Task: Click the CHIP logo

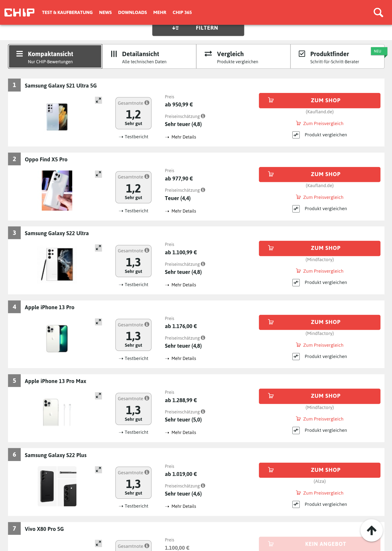Action: (x=19, y=13)
